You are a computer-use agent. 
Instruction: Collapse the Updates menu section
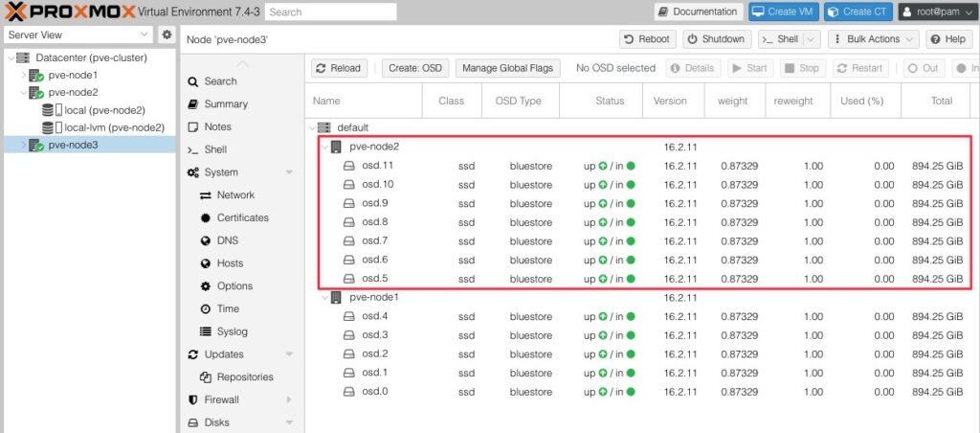tap(289, 354)
